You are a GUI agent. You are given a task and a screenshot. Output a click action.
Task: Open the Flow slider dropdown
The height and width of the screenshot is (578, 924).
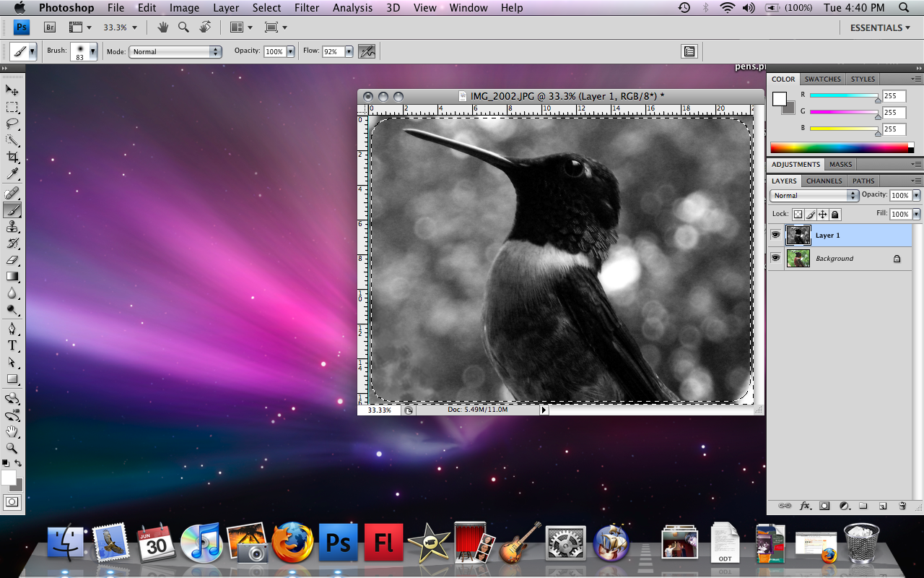click(x=349, y=52)
